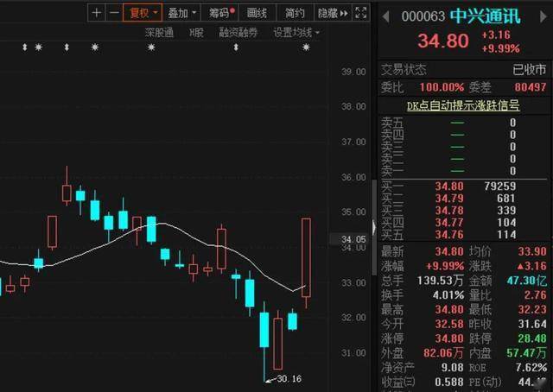Go to next stock arrow
Image resolution: width=553 pixels, height=392 pixels.
tap(543, 16)
